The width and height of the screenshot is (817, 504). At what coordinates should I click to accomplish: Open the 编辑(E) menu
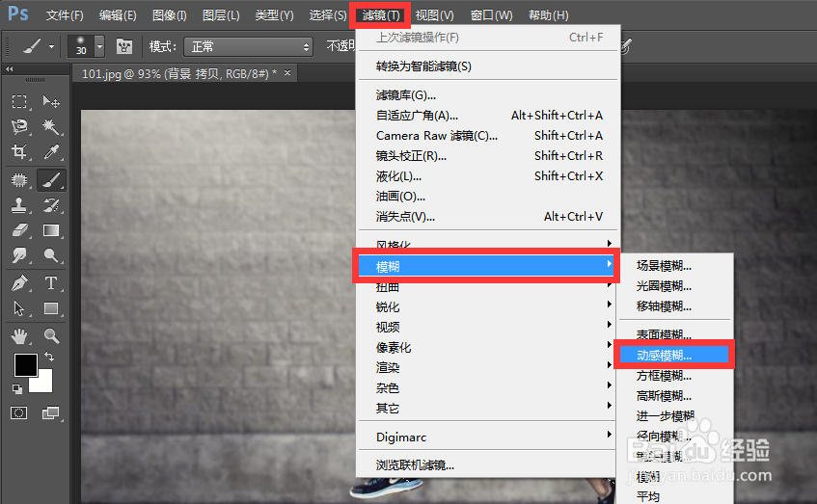click(x=118, y=15)
